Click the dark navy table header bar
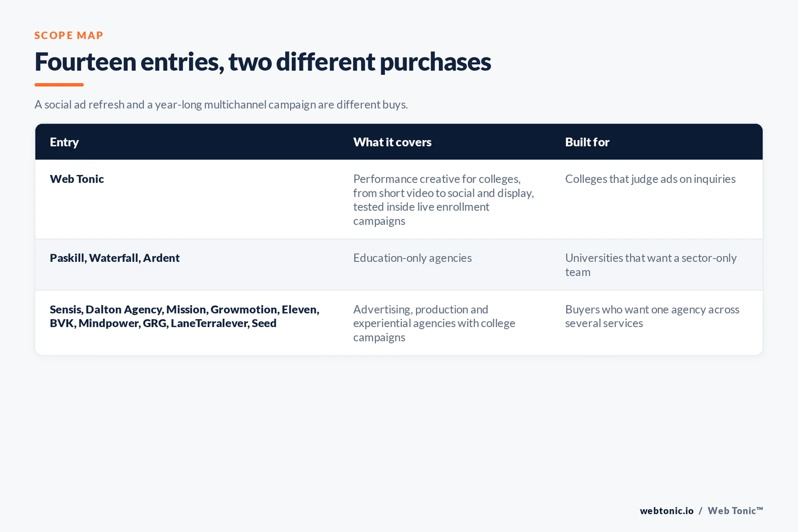This screenshot has width=798, height=532. 399,142
